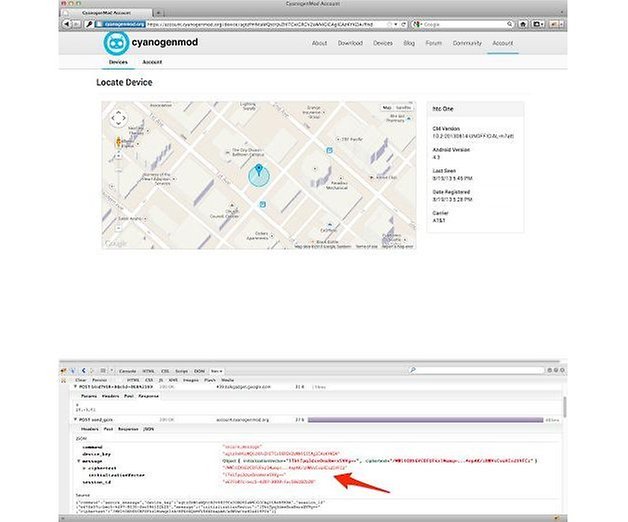Click the Google search input box
Viewport: 628px width, 522px height.
coord(465,24)
